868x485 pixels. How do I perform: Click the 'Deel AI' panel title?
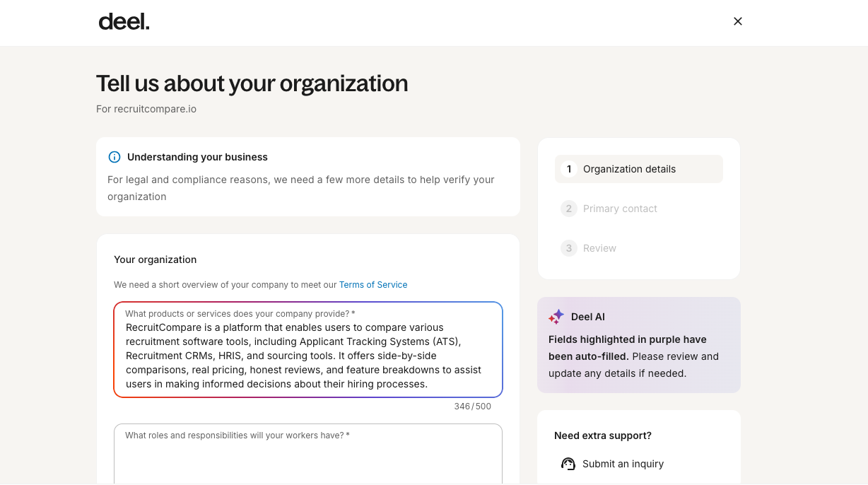tap(588, 317)
